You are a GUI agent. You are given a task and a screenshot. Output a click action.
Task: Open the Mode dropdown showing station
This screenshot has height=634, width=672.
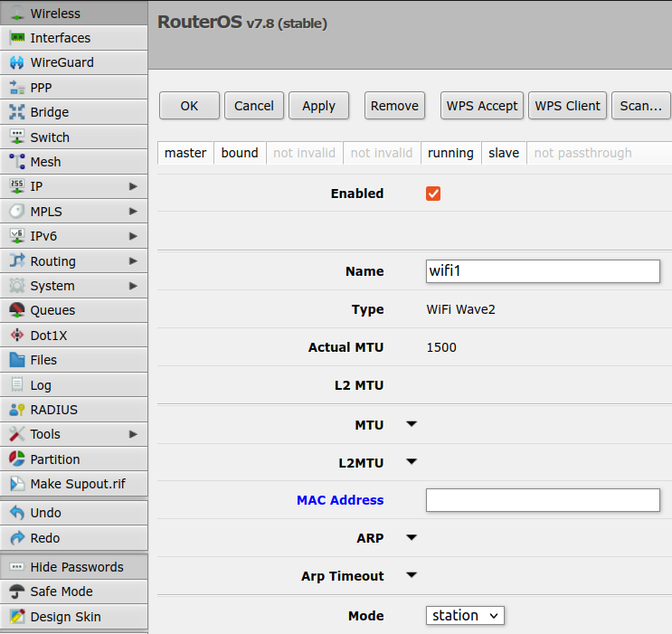[x=465, y=616]
